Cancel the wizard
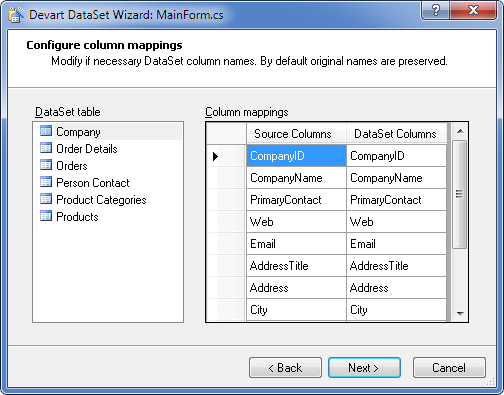 449,368
